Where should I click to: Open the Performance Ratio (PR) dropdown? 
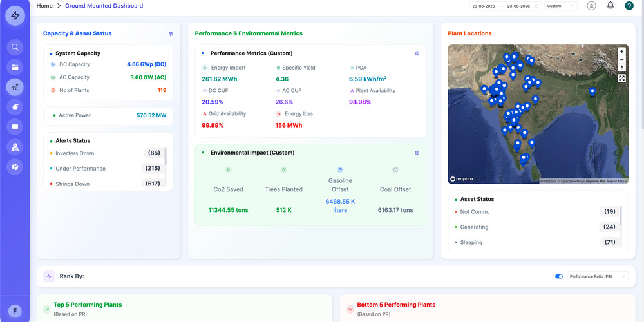598,276
